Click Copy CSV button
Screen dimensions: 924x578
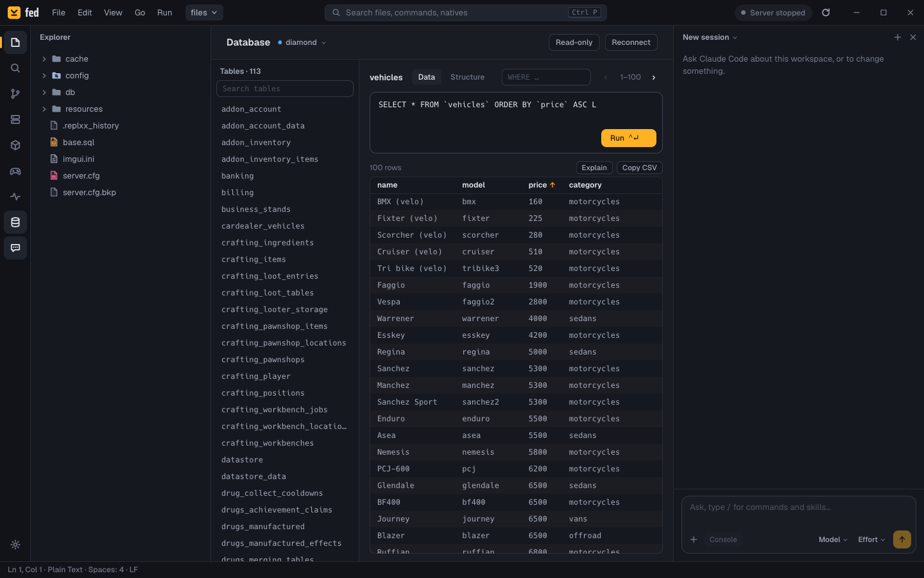[x=640, y=168]
